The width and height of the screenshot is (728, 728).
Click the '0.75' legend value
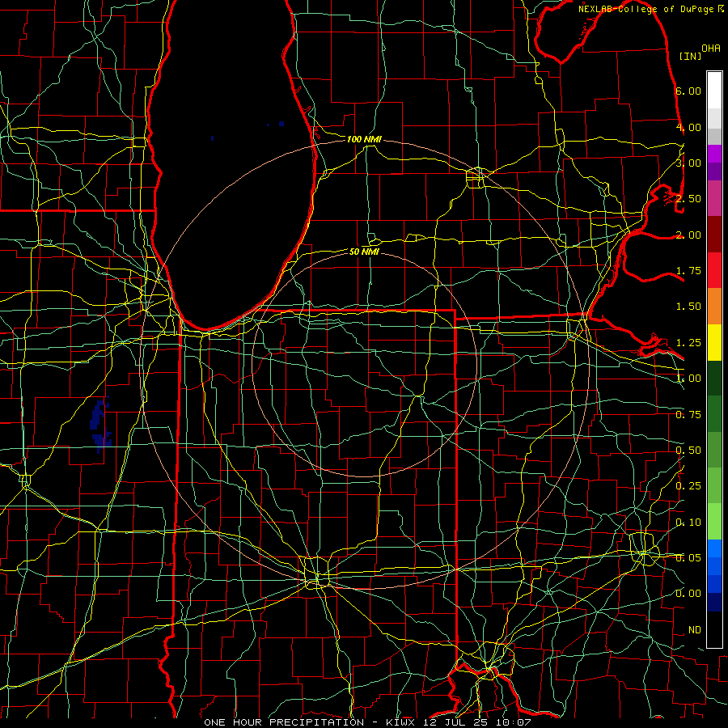pos(688,415)
